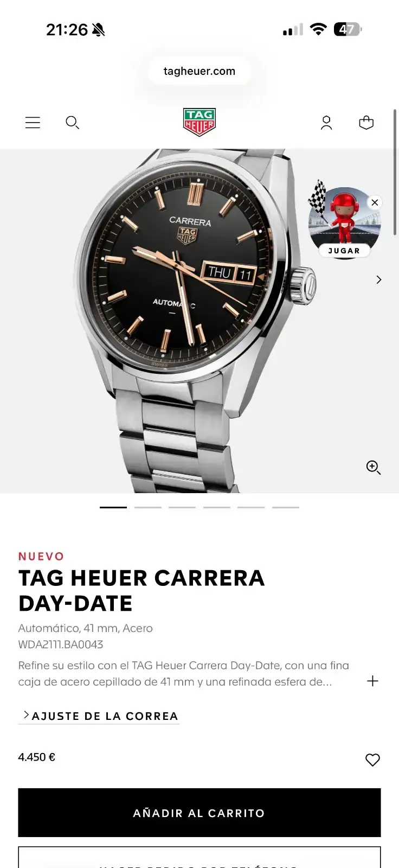Click the page scrollbar on right edge
This screenshot has height=868, width=399.
pyautogui.click(x=395, y=173)
